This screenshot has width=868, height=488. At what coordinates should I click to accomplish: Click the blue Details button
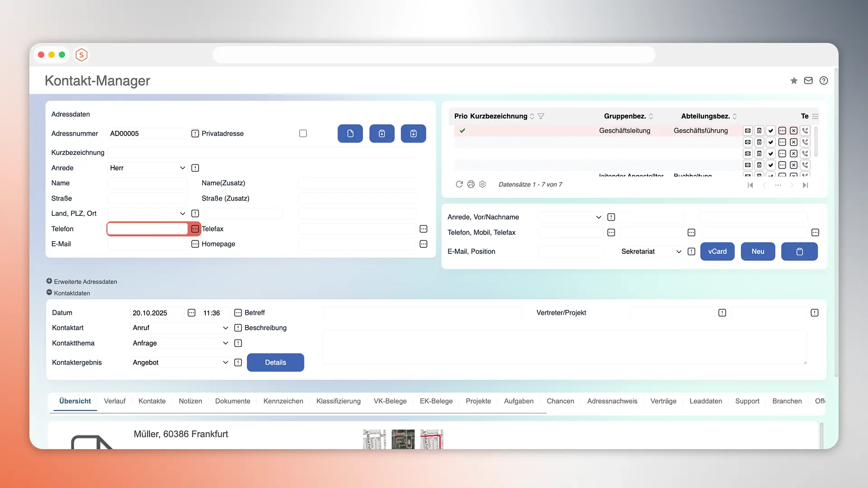tap(275, 362)
